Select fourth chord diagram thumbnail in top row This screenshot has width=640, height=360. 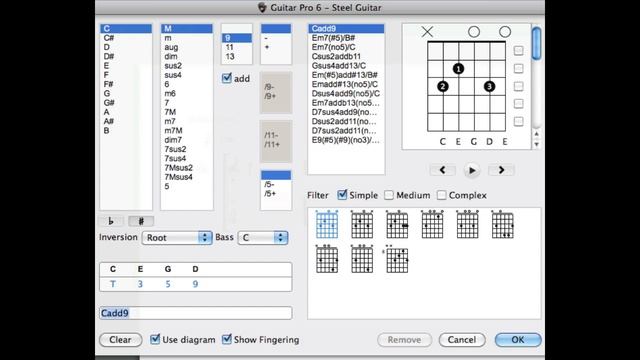click(432, 224)
